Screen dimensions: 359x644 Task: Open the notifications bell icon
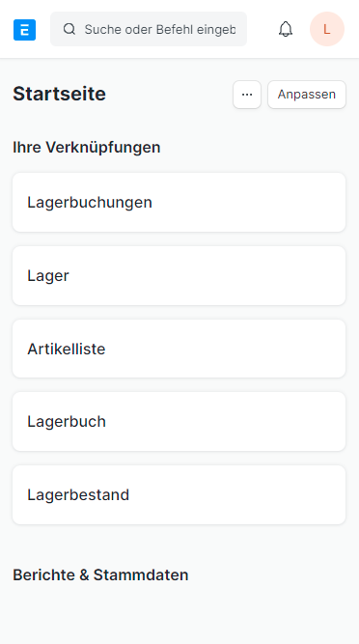(x=286, y=29)
